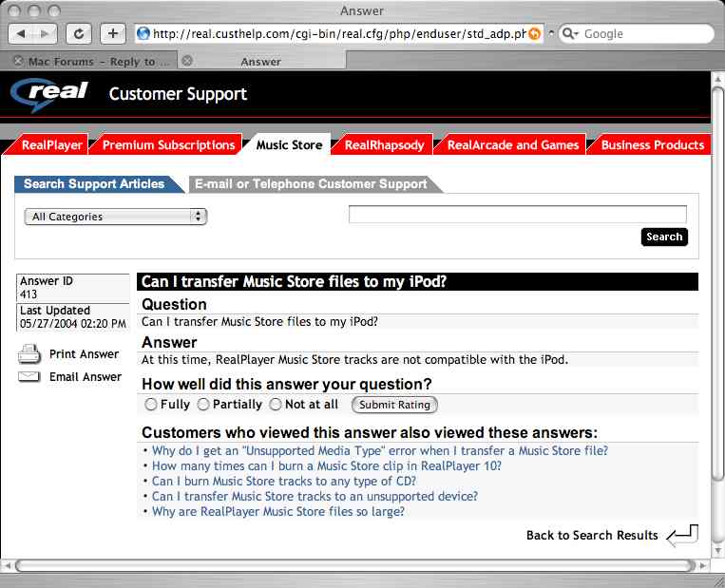Select E-mail or Telephone Customer Support tab
The height and width of the screenshot is (588, 725).
point(311,184)
